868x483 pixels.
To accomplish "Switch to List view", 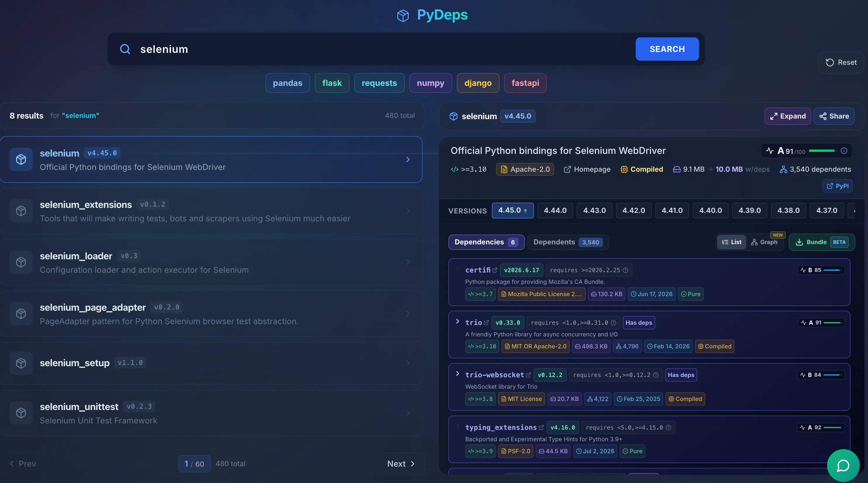I will click(x=732, y=242).
